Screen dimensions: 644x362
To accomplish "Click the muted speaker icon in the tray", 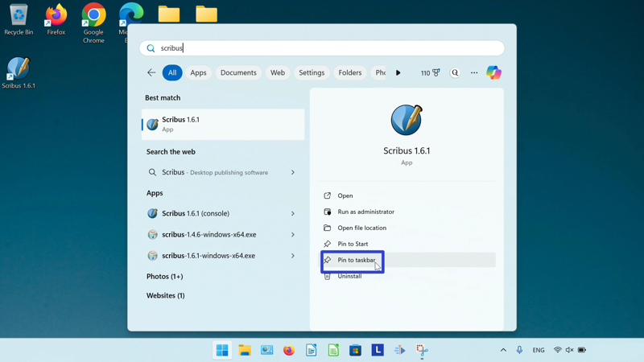I will pos(569,350).
